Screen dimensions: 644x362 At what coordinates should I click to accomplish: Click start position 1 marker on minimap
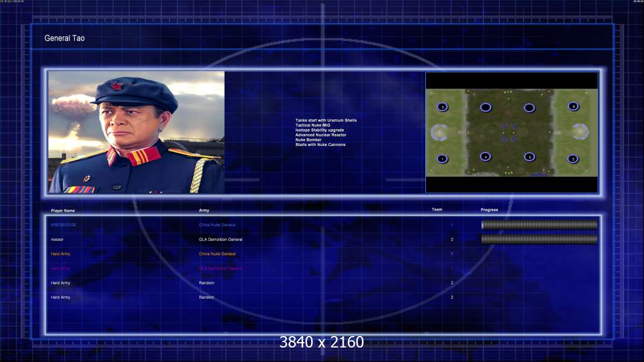pos(442,159)
